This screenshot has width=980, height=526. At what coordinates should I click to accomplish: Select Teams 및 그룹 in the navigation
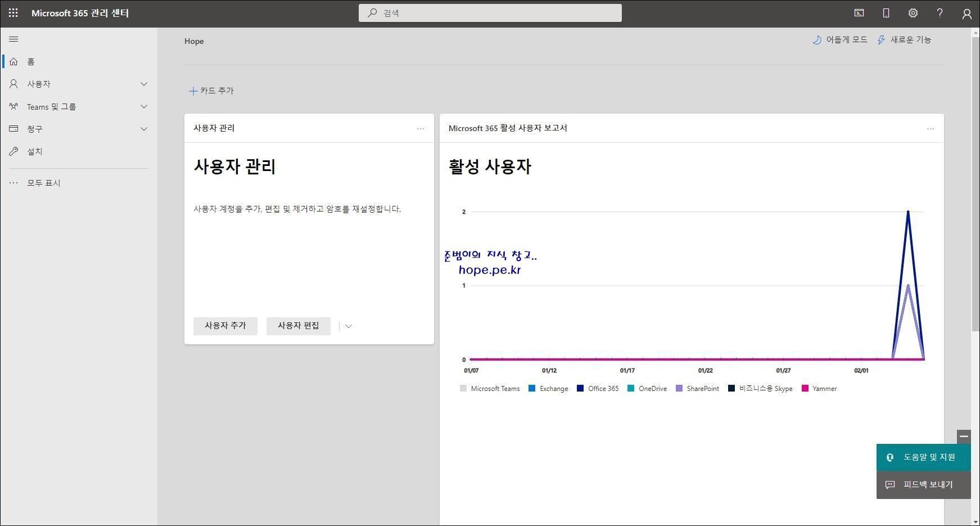pyautogui.click(x=79, y=106)
